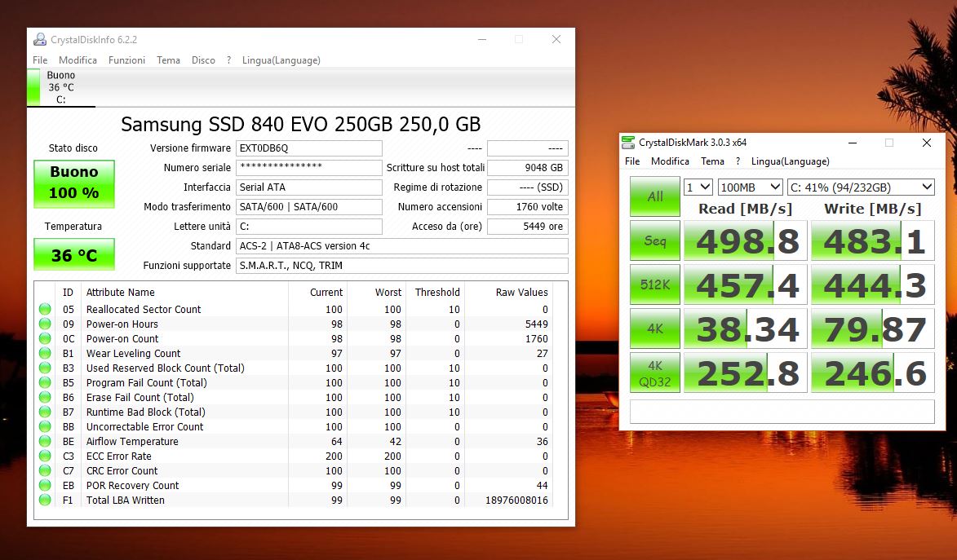
Task: Open Lingua(Language) menu in CrystalDiskMark
Action: point(791,161)
